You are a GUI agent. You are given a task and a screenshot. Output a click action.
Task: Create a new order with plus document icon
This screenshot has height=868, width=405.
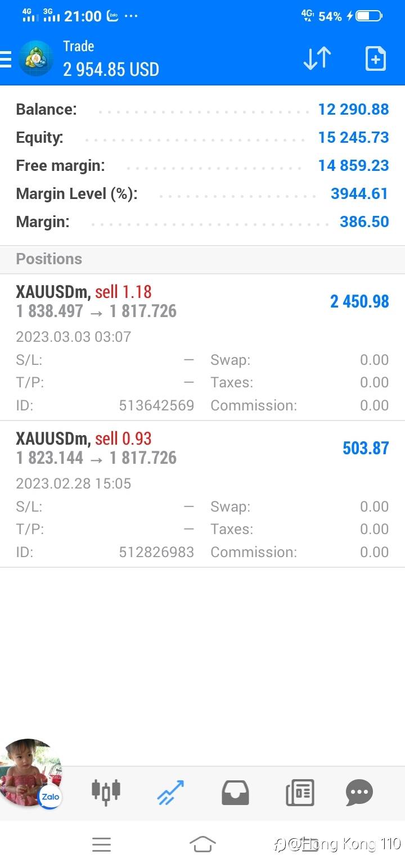coord(375,58)
